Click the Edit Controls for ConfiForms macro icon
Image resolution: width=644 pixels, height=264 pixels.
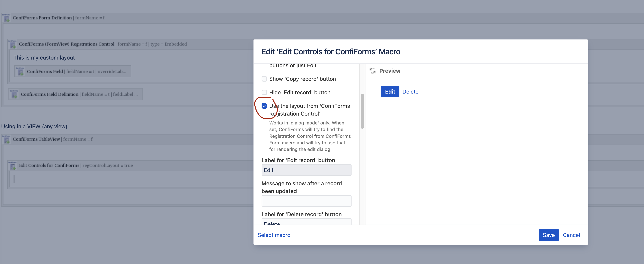coord(13,166)
